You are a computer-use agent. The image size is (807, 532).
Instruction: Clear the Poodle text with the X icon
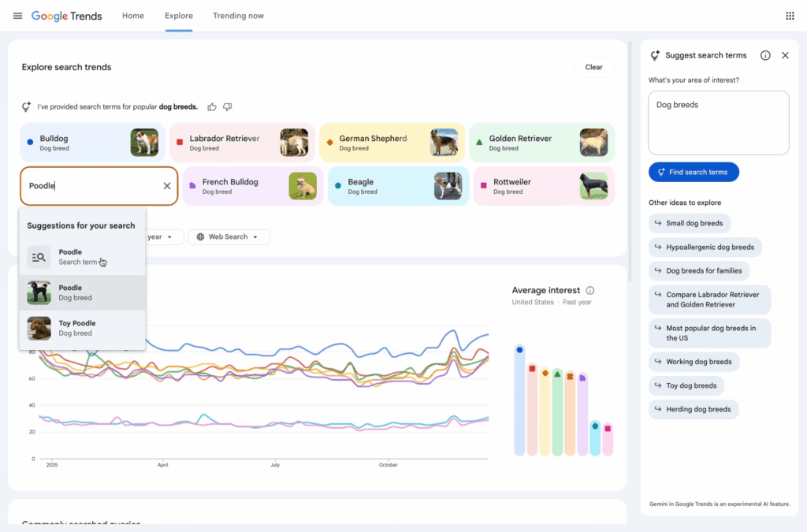(x=167, y=186)
